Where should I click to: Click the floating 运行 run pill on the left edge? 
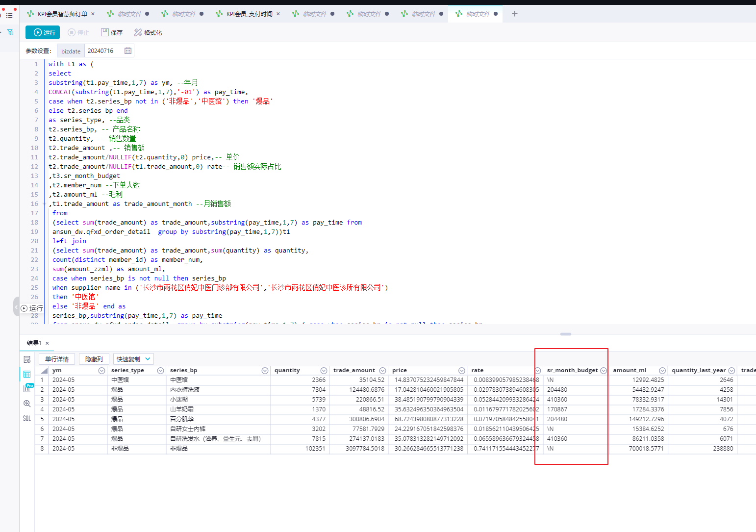pos(32,308)
